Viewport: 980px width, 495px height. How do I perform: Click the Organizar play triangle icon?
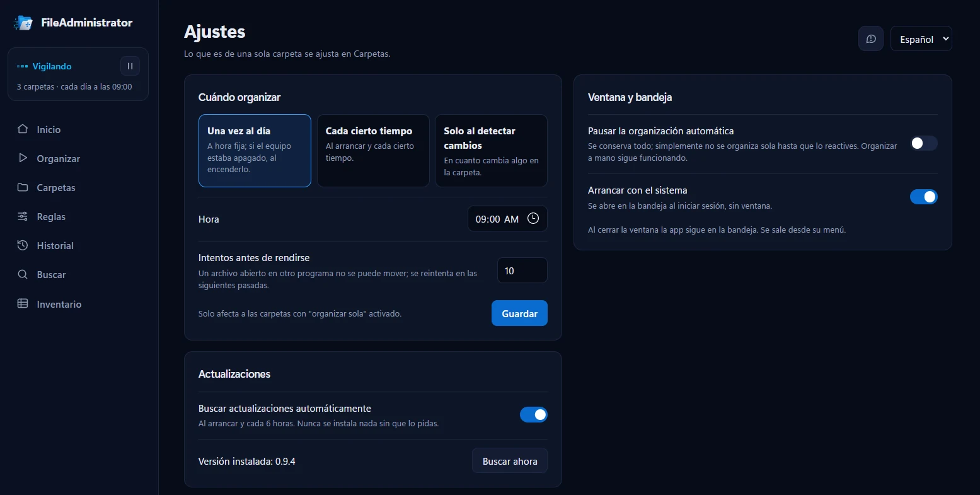23,158
